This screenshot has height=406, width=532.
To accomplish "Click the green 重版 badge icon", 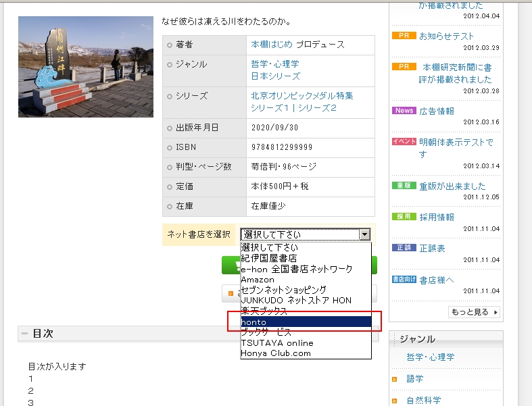I will (404, 186).
